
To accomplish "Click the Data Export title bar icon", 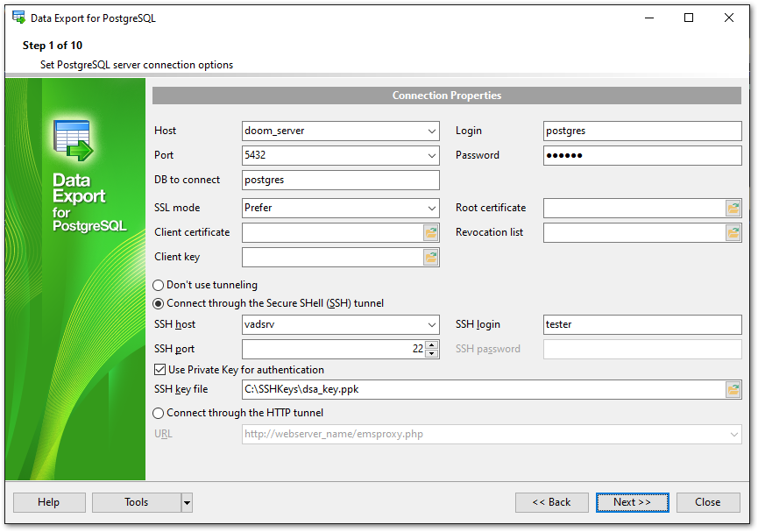I will (x=19, y=18).
